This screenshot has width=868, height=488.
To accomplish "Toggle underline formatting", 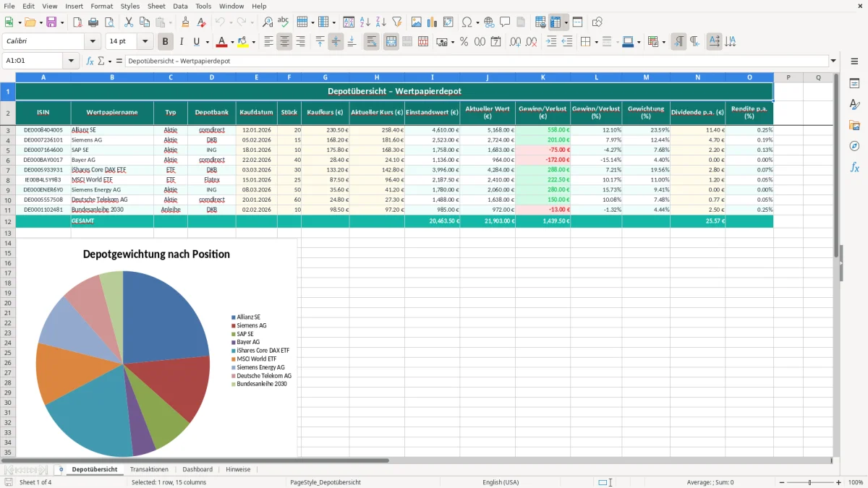I will pos(196,42).
